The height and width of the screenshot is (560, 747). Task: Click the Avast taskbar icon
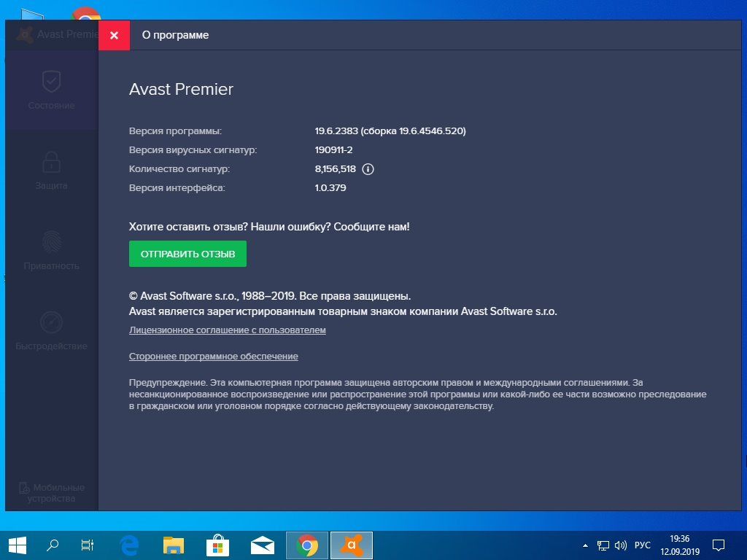[352, 545]
